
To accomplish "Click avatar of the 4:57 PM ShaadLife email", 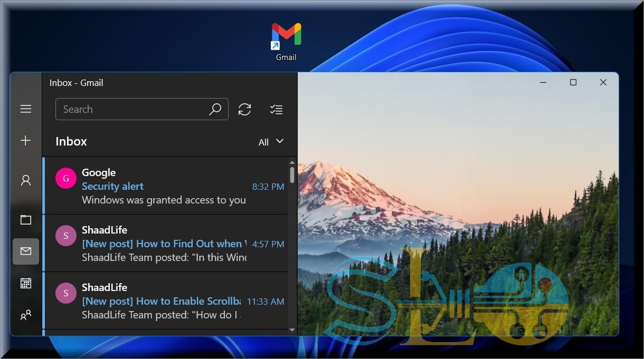I will pos(66,236).
